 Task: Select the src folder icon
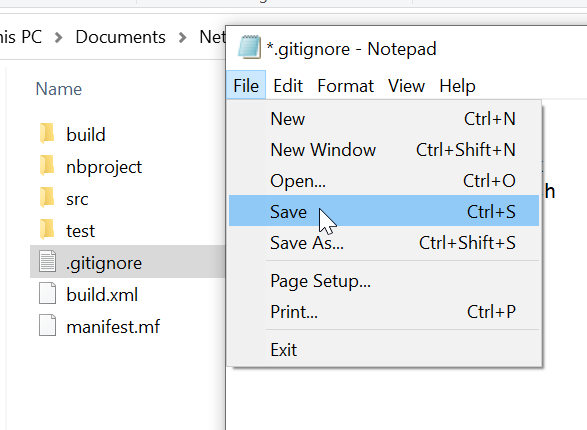(47, 198)
